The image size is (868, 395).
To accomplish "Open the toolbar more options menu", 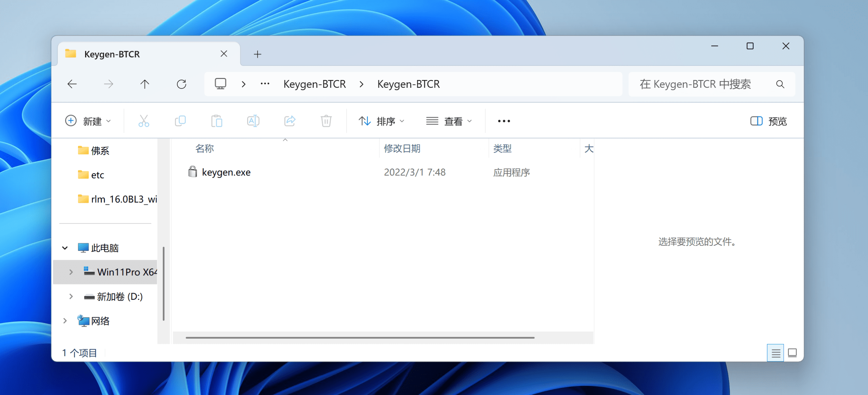I will [x=504, y=121].
